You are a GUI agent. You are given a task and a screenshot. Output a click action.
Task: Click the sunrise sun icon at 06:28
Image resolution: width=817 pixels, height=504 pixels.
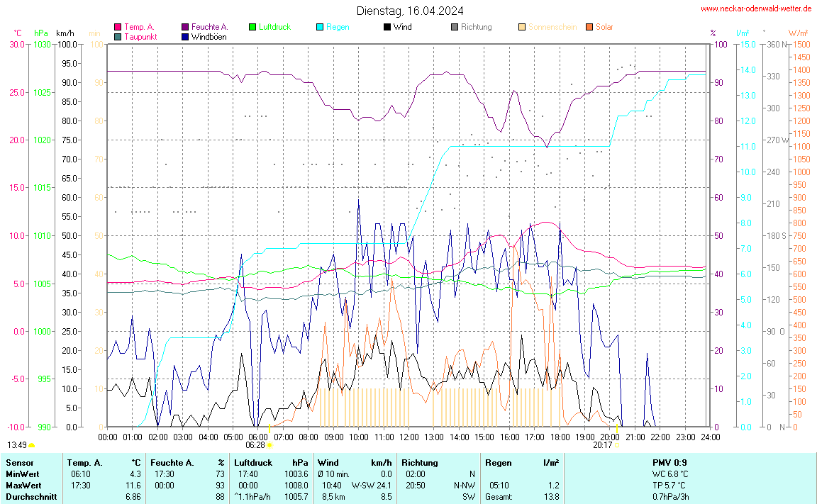[270, 445]
